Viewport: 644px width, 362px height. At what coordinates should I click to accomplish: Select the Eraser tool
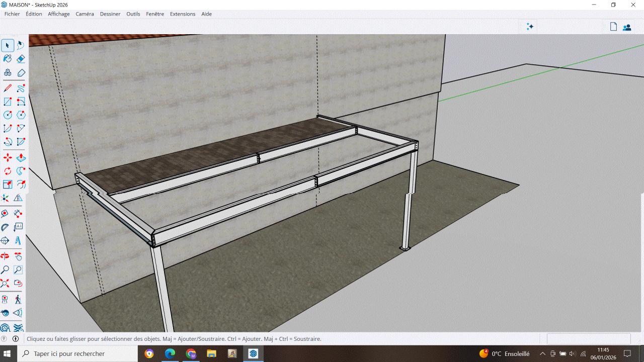[x=21, y=59]
